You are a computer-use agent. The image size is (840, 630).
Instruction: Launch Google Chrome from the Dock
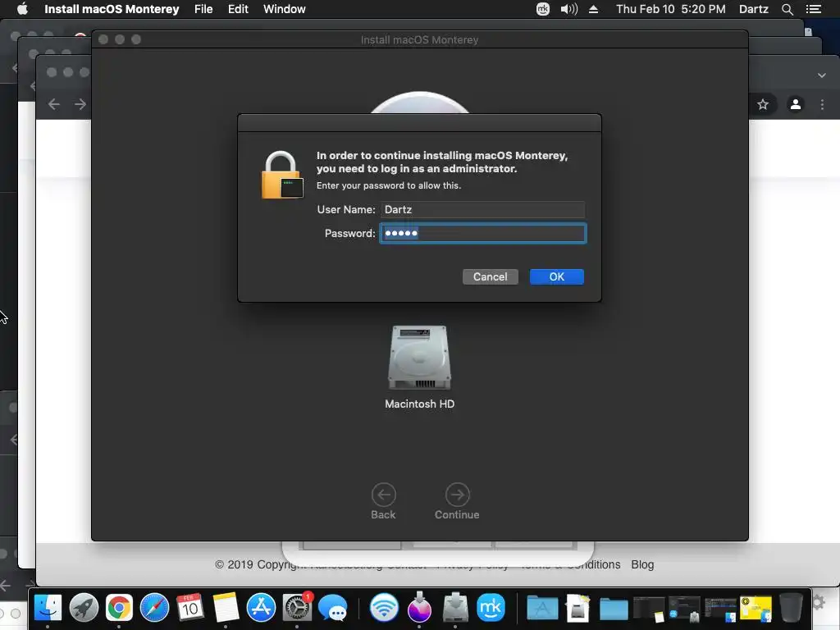coord(119,608)
